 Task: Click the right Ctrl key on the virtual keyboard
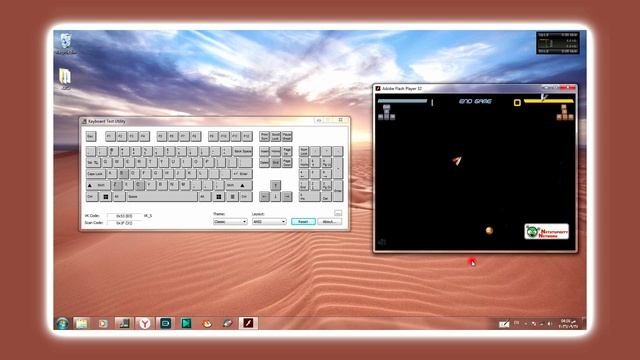pyautogui.click(x=246, y=197)
